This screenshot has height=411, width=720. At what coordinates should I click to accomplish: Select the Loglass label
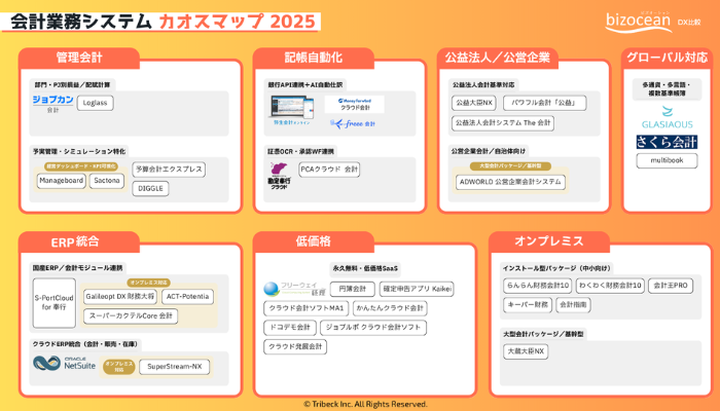tap(95, 103)
